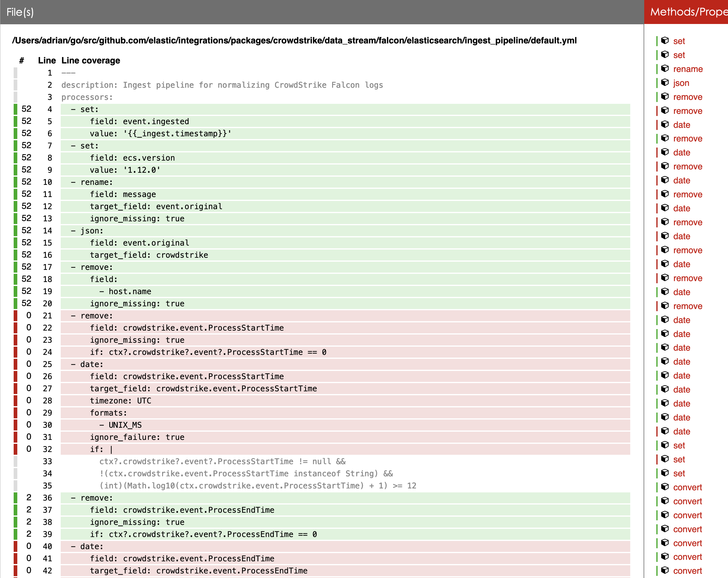The height and width of the screenshot is (578, 728).
Task: Click the cube icon beside the rename link
Action: pos(665,69)
